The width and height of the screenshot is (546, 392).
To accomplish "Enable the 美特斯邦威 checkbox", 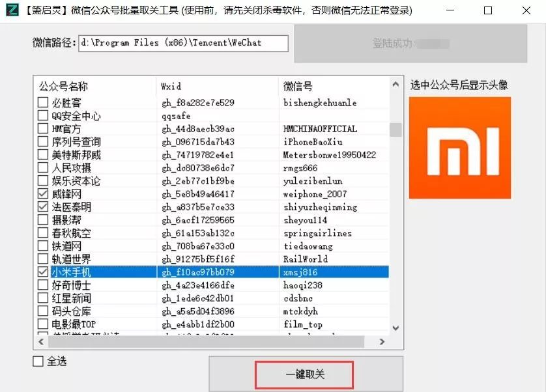I will (43, 154).
